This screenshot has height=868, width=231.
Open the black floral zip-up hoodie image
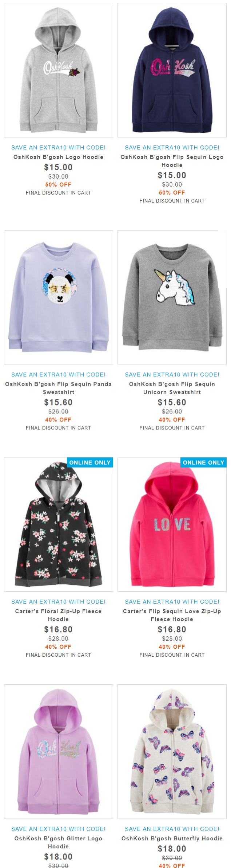(x=59, y=524)
